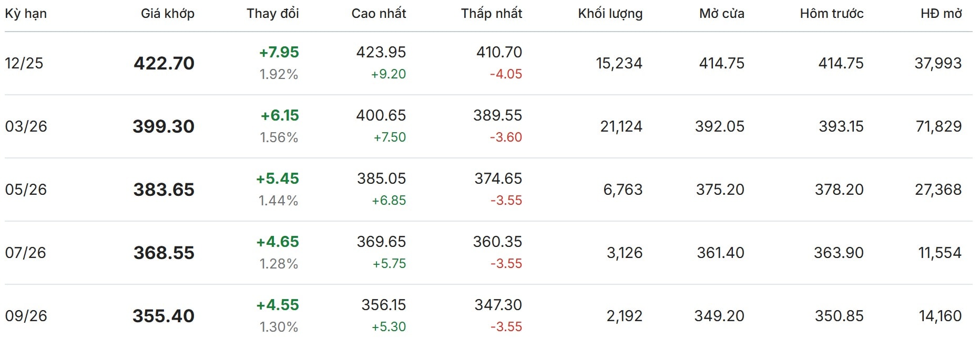The width and height of the screenshot is (980, 338).
Task: Select the 03/26 contract row
Action: [x=26, y=126]
